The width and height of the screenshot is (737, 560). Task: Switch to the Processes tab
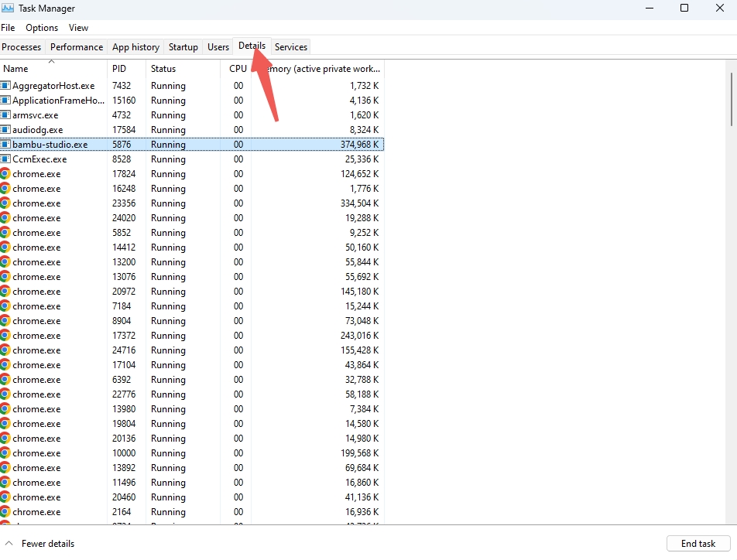(x=22, y=47)
